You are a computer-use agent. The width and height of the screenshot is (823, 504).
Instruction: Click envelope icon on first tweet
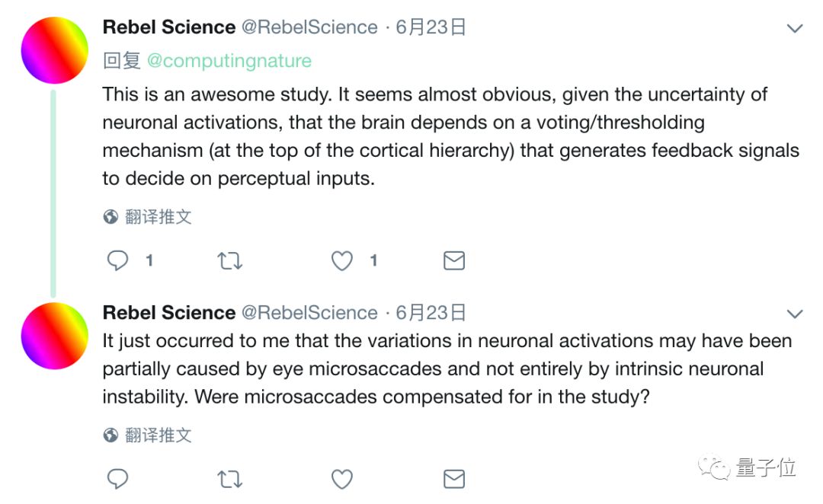(454, 261)
